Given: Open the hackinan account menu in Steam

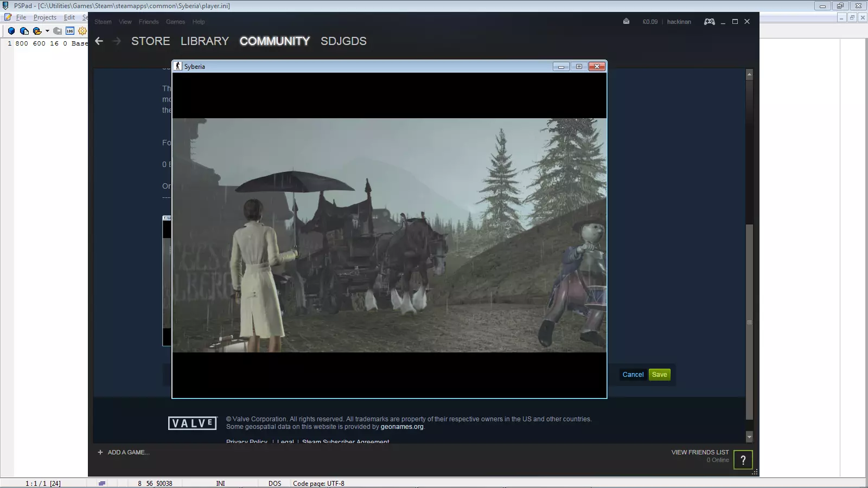Looking at the screenshot, I should point(679,22).
